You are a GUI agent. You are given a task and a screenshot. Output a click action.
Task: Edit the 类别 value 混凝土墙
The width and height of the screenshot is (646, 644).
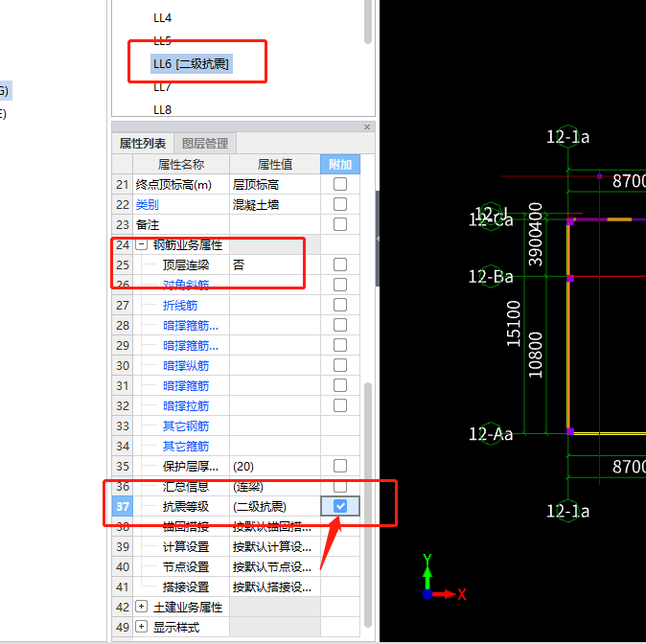point(275,204)
